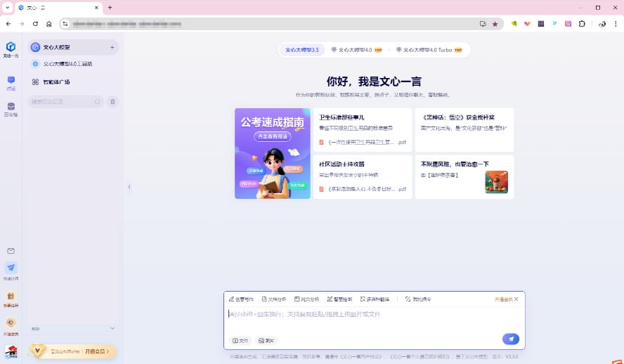Select 智慧绘图 tool above the input

339,299
